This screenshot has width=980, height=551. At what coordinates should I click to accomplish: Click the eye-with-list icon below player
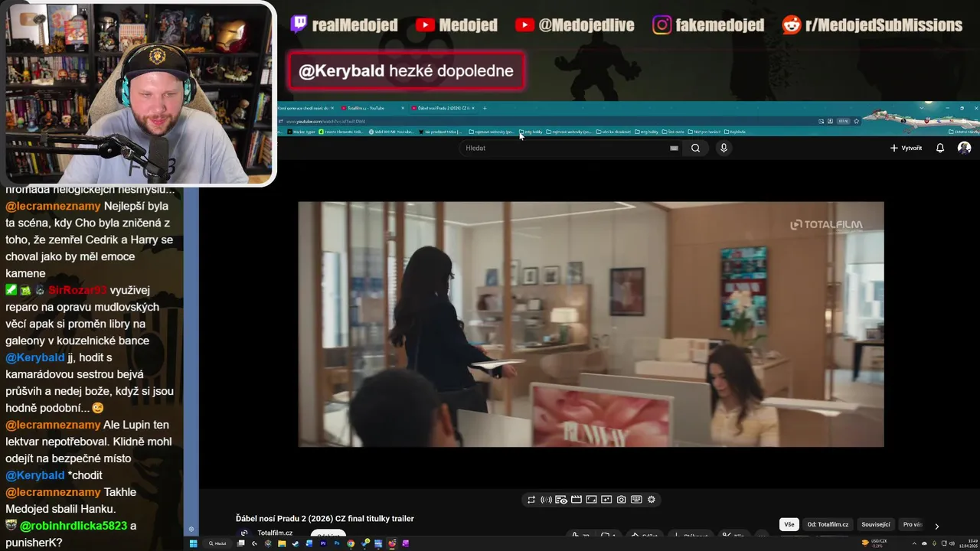tap(561, 500)
